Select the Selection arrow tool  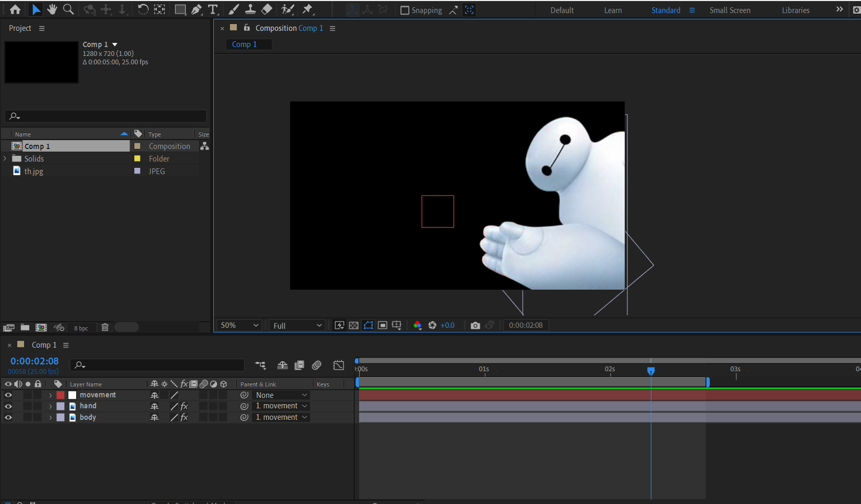(x=36, y=9)
